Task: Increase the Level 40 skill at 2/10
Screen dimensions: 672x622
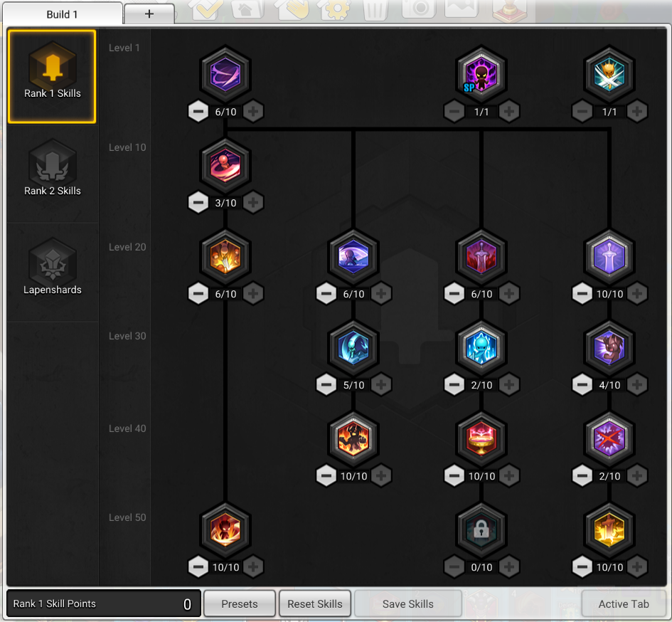Action: pyautogui.click(x=637, y=475)
